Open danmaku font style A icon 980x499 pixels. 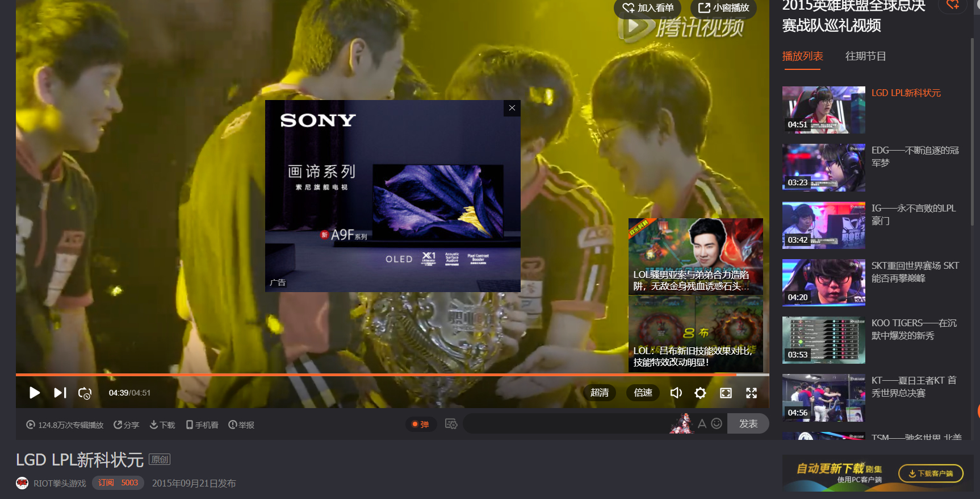702,423
